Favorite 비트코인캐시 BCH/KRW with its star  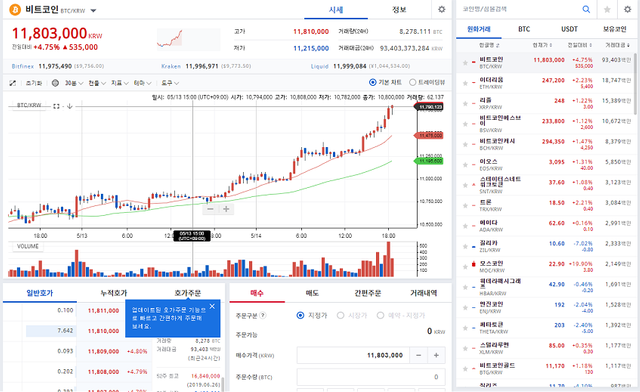(465, 144)
